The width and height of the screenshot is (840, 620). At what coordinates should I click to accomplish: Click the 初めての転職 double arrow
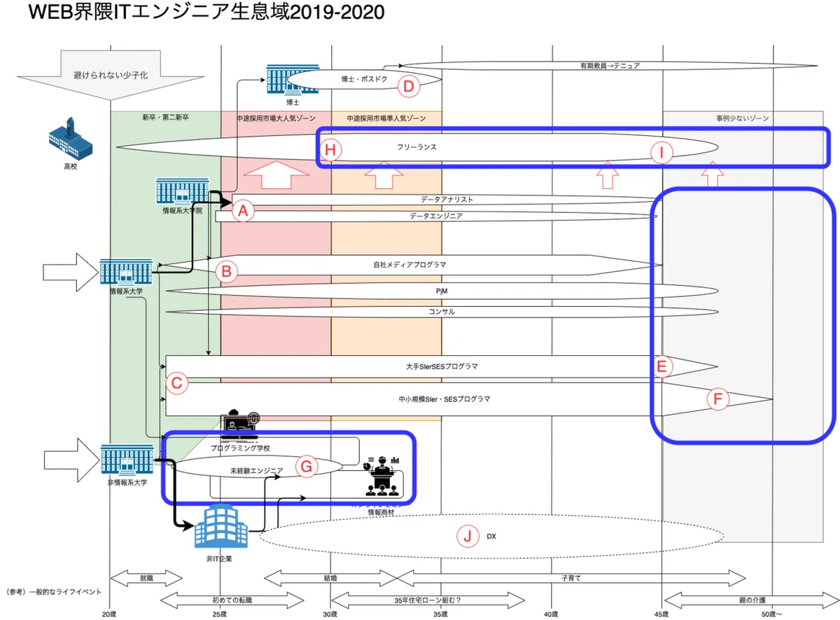(x=231, y=600)
